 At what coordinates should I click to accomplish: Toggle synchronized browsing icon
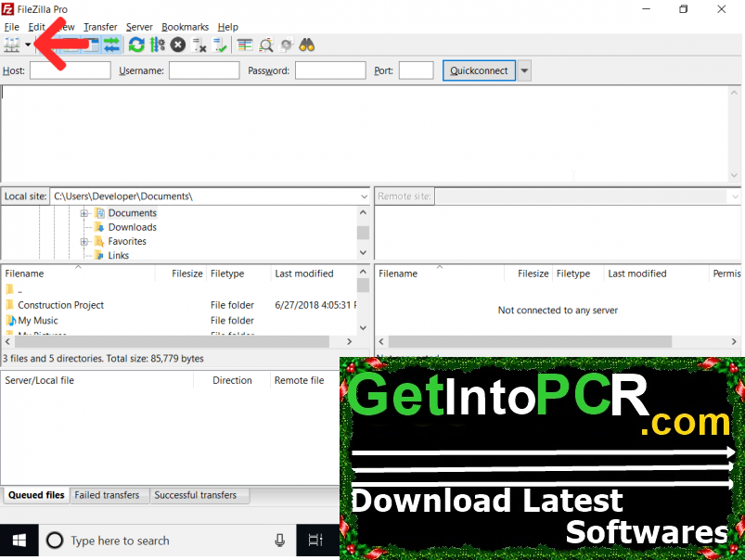point(286,45)
